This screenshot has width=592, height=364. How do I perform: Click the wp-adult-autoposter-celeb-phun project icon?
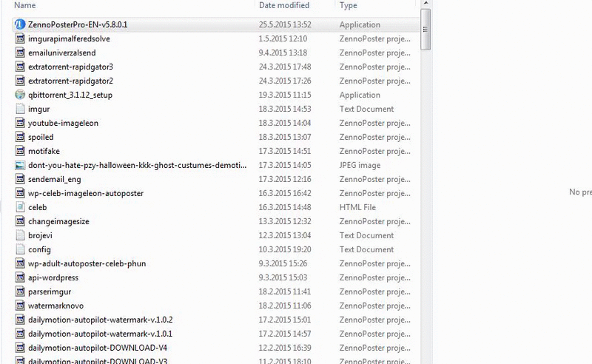tap(20, 263)
